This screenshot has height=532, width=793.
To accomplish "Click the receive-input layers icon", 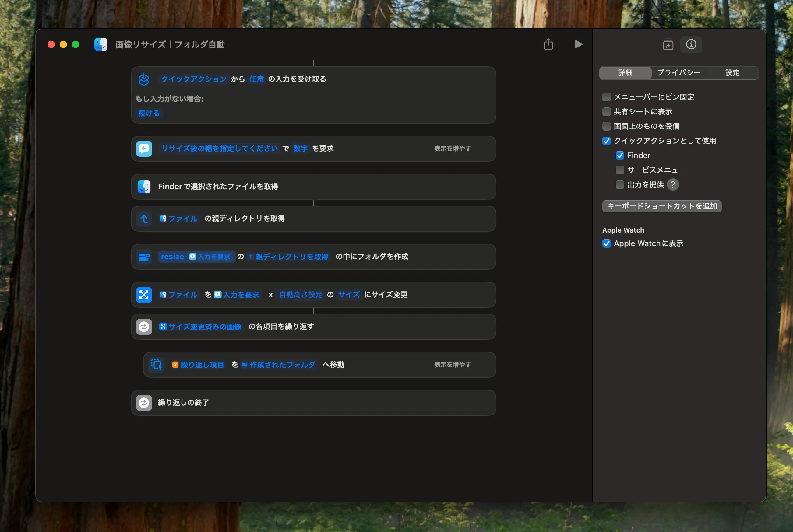I will tap(144, 79).
